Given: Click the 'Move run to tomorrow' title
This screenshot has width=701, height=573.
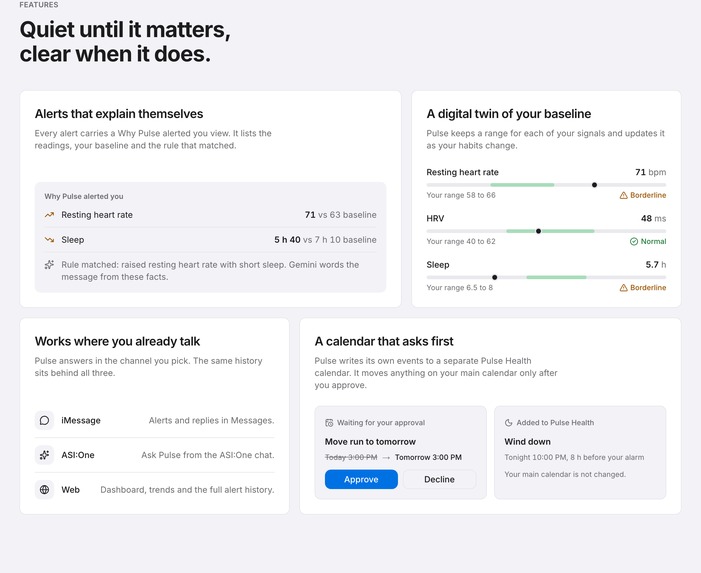Looking at the screenshot, I should pyautogui.click(x=370, y=442).
